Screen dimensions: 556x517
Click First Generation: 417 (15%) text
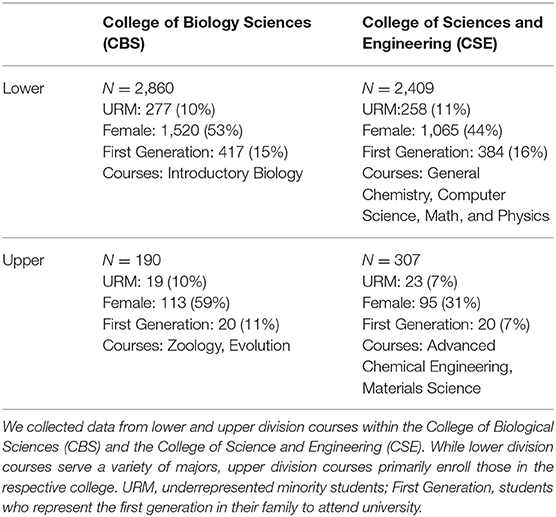pyautogui.click(x=195, y=152)
